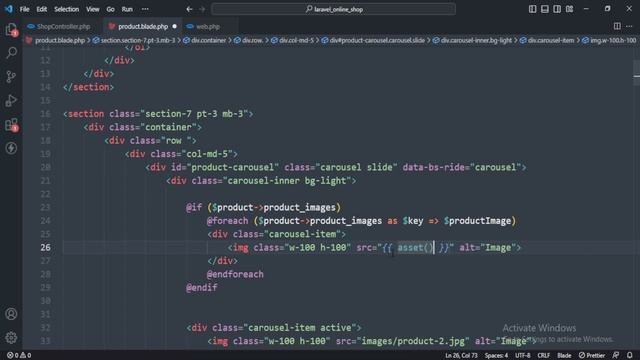Toggle primary sidebar layout icon
The image size is (640, 360).
tap(533, 9)
